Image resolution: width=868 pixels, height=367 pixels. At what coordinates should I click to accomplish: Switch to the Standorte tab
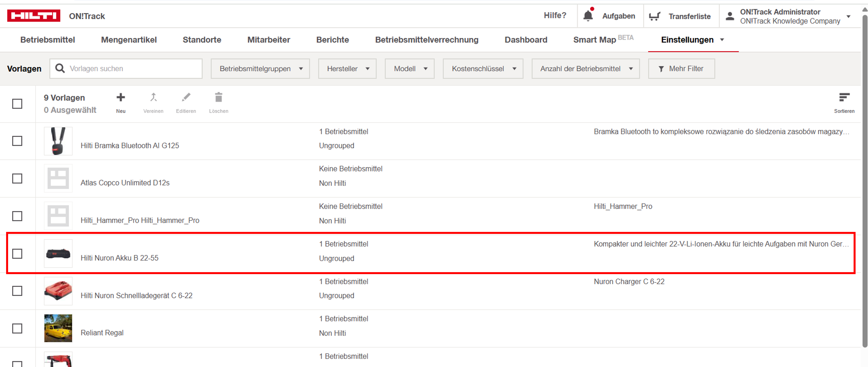point(202,40)
